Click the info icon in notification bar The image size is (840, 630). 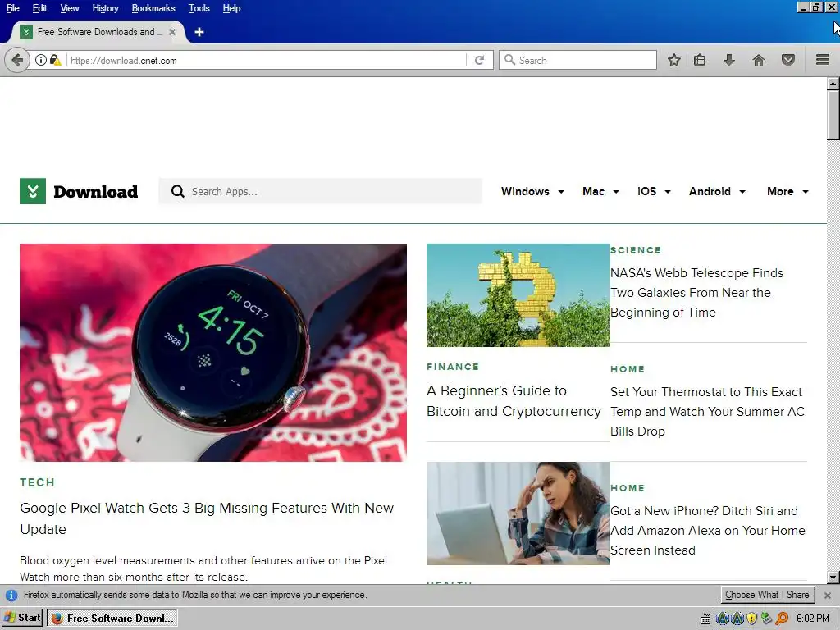point(11,596)
